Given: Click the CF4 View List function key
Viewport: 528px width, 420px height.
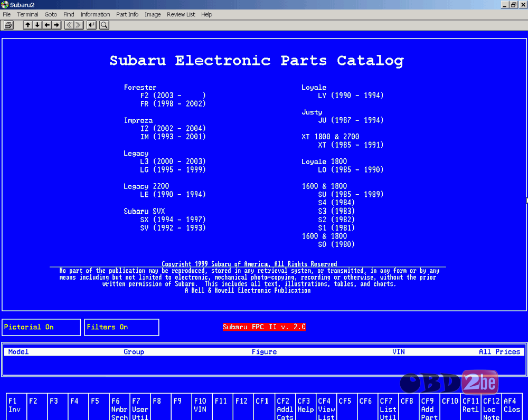Looking at the screenshot, I should click(326, 406).
